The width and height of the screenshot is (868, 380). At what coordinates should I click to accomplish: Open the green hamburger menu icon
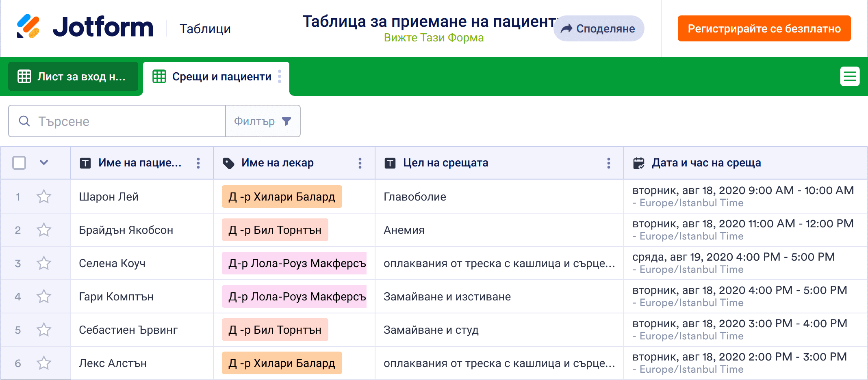(x=850, y=76)
